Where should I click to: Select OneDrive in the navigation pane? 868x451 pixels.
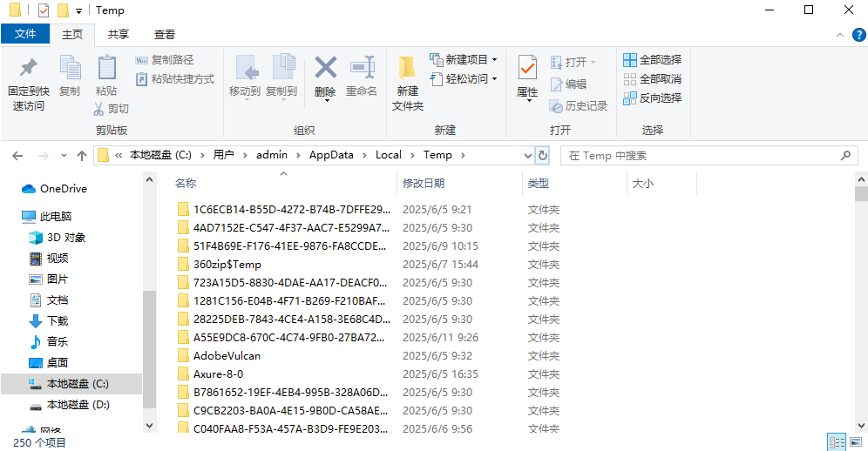click(x=54, y=189)
